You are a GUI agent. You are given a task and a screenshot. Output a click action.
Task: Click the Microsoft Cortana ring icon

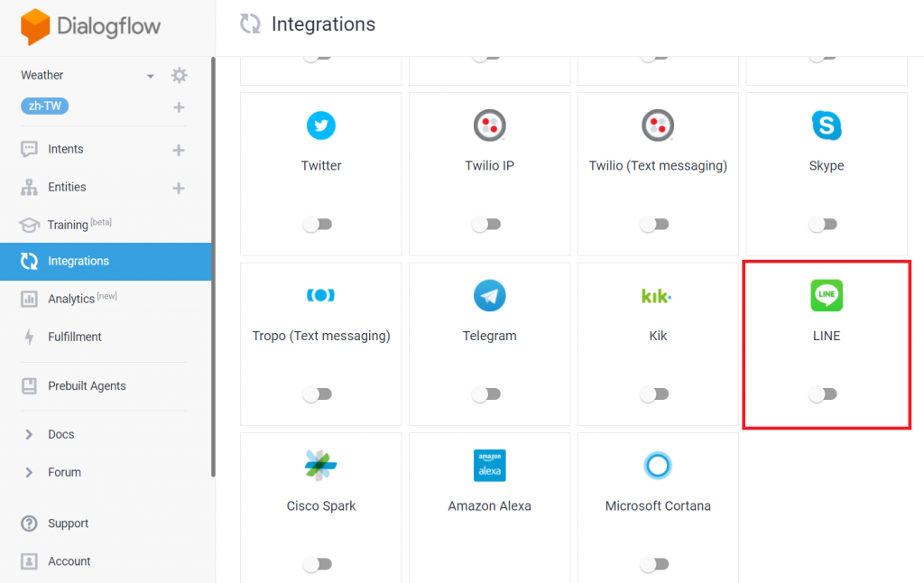(x=658, y=466)
